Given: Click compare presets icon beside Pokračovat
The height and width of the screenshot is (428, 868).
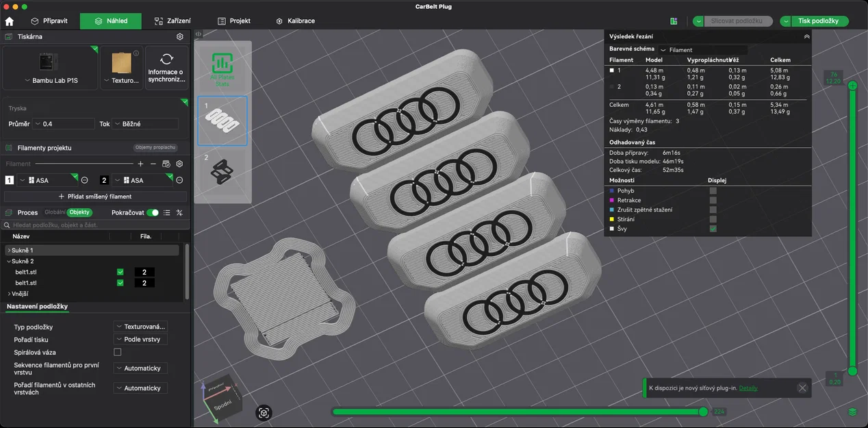Looking at the screenshot, I should click(179, 212).
